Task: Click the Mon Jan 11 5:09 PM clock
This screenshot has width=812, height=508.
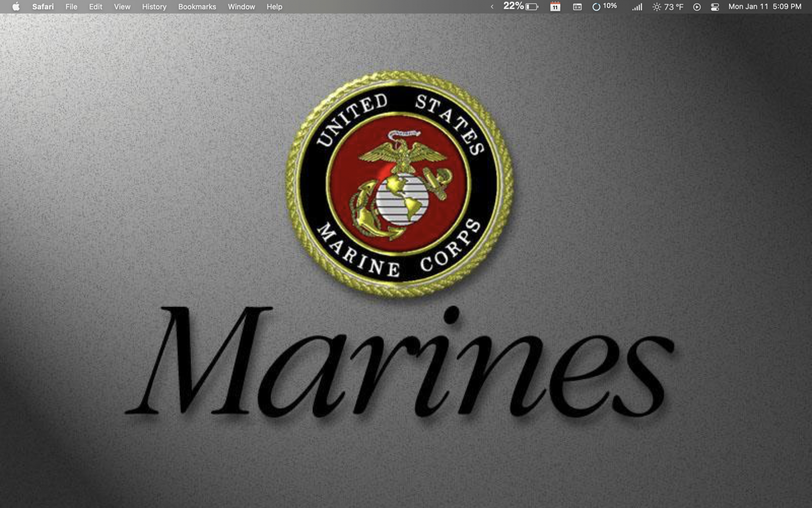Action: 765,7
